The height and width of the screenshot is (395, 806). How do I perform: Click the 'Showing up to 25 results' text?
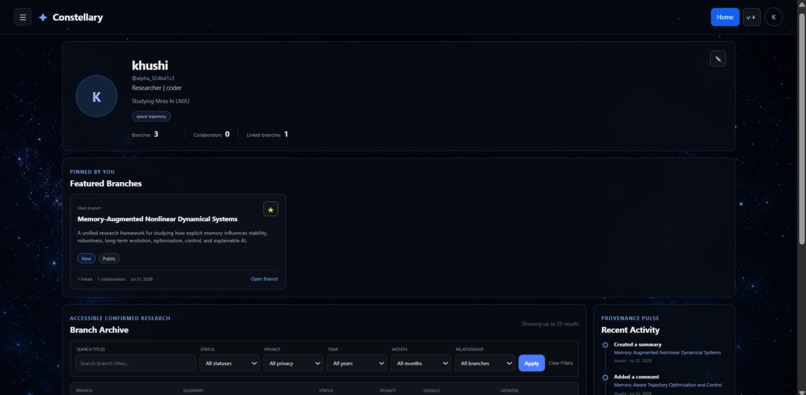pyautogui.click(x=550, y=324)
